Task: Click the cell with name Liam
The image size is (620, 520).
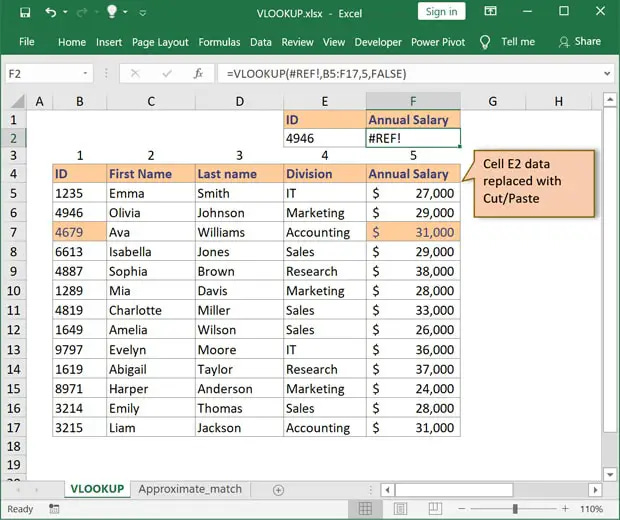Action: 151,428
